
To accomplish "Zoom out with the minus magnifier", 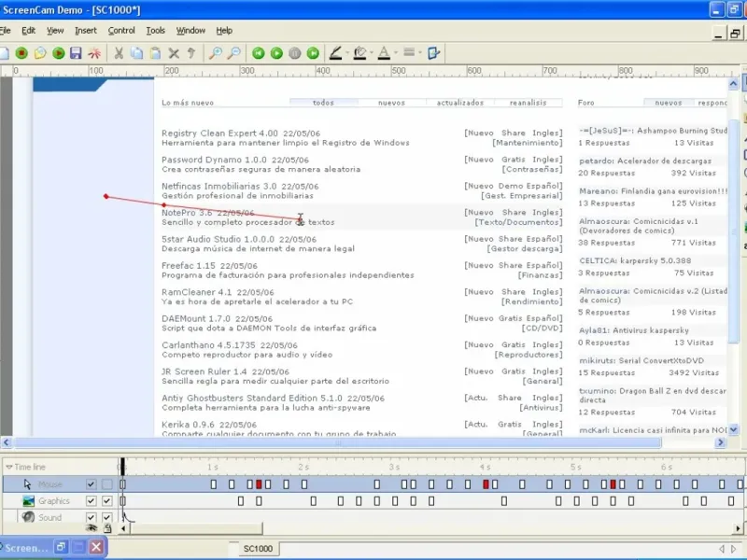I will point(233,53).
